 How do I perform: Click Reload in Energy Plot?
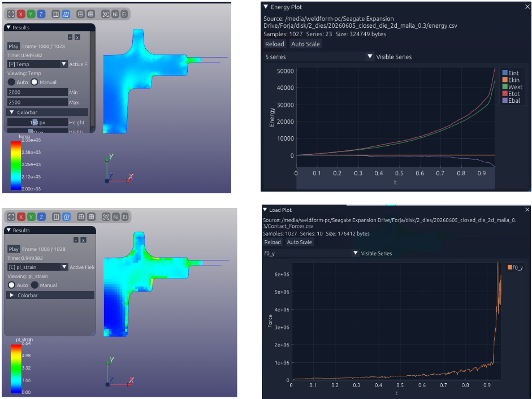(x=275, y=44)
